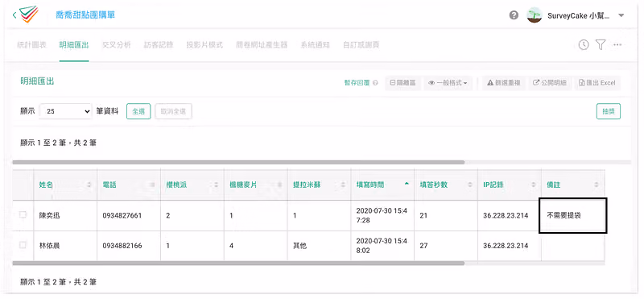Viewport: 644px width, 299px height.
Task: Click the 抽獎 lottery button
Action: pos(609,111)
